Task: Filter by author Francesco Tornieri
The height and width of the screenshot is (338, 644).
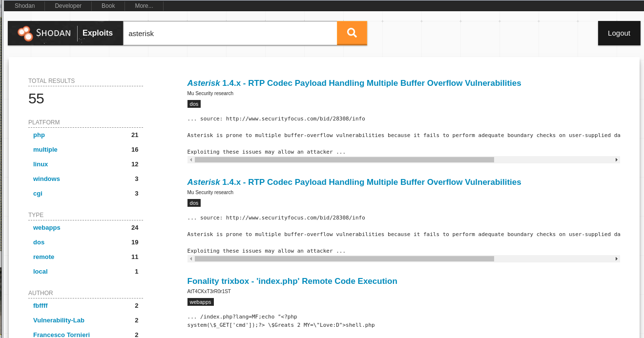Action: point(62,335)
